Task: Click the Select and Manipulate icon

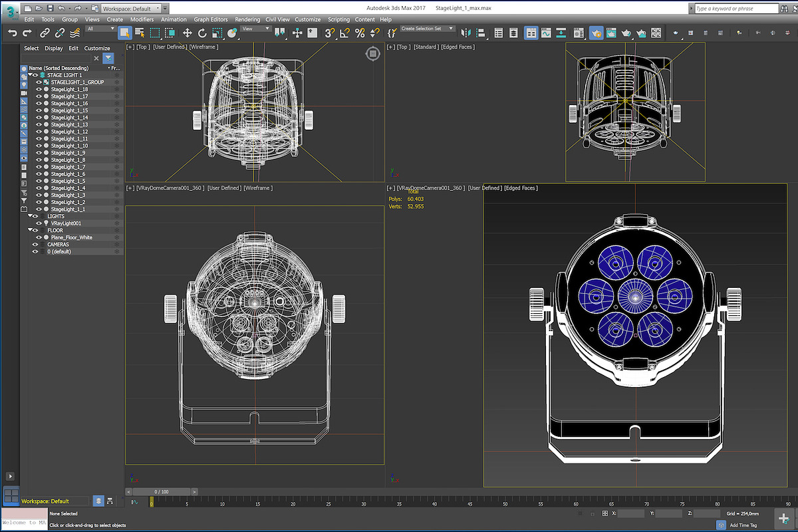Action: 297,33
